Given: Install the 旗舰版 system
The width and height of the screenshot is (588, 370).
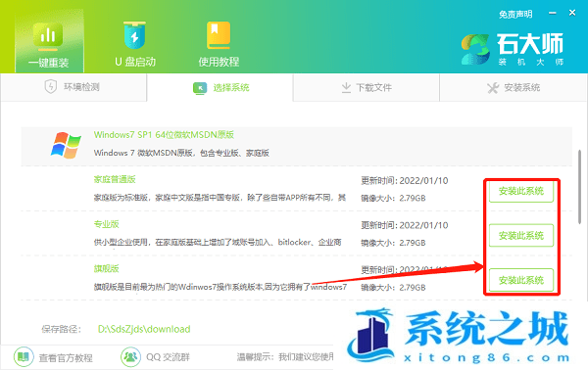Looking at the screenshot, I should coord(521,280).
